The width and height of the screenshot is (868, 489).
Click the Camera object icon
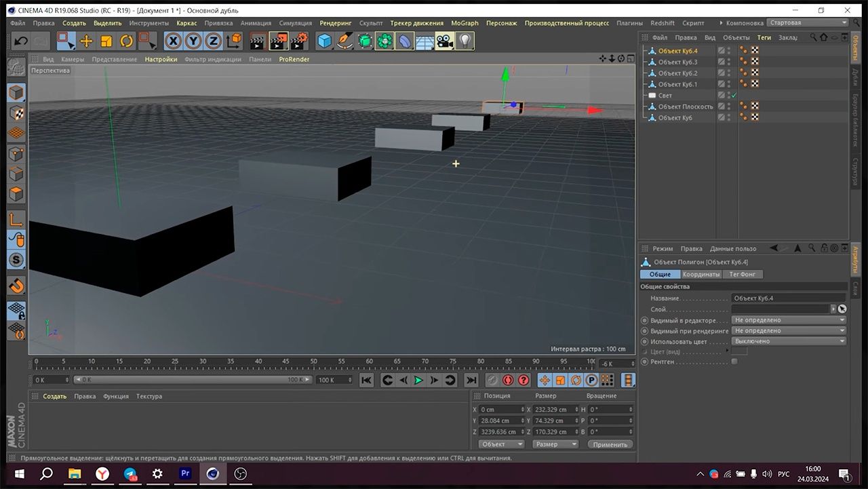[x=444, y=41]
